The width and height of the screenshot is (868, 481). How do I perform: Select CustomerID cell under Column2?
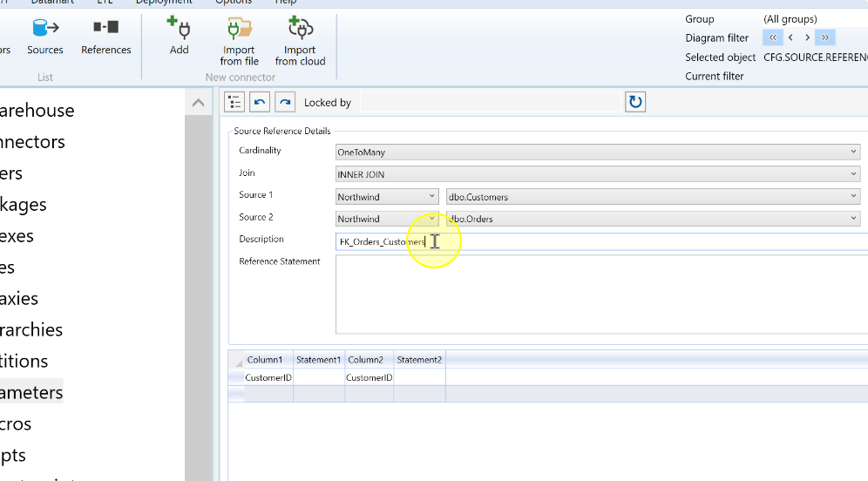click(x=370, y=377)
